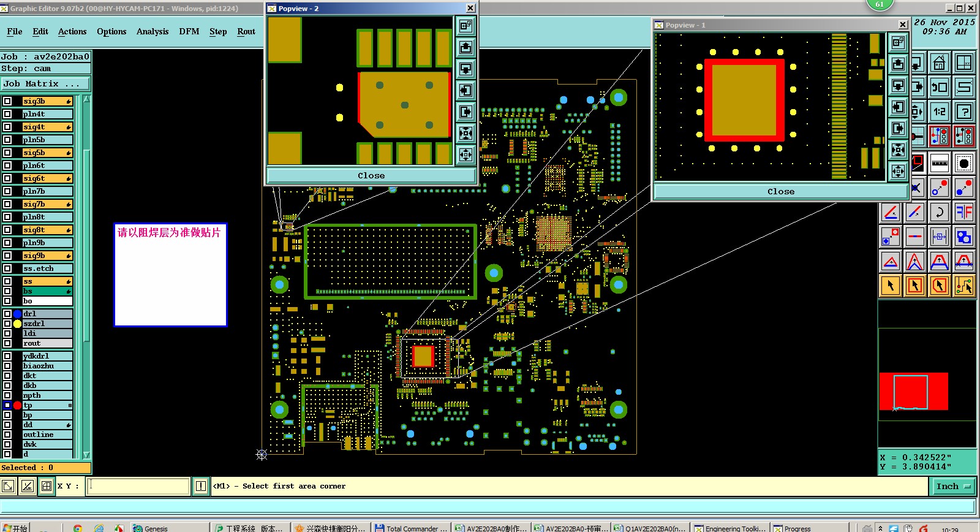980x532 pixels.
Task: Click the exclamation mark icon in status bar
Action: pyautogui.click(x=201, y=486)
